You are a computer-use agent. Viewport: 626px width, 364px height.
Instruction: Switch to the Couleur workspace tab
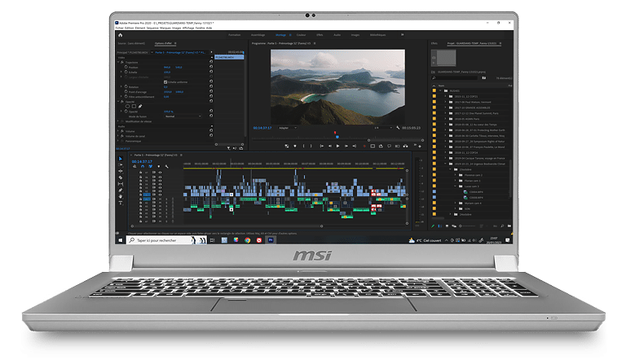[301, 35]
